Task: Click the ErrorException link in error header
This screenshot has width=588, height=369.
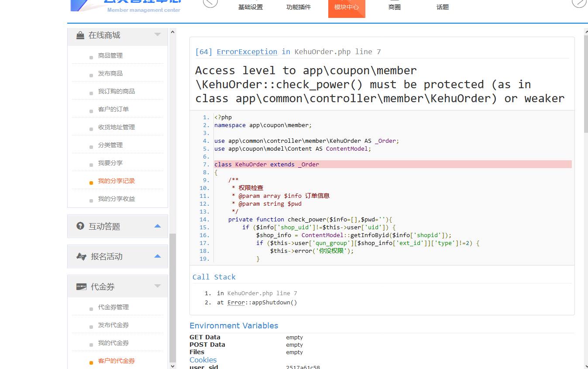Action: click(247, 52)
